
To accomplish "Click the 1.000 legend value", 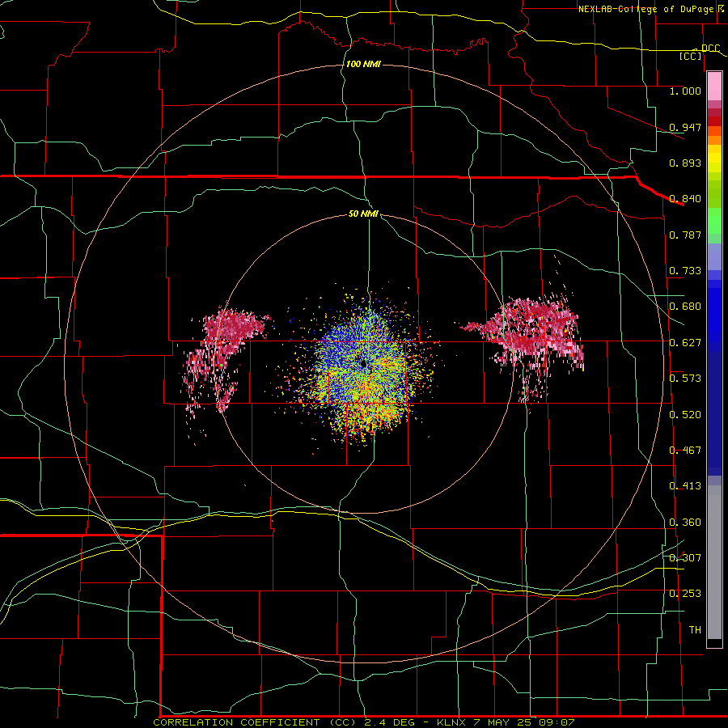I will (685, 91).
